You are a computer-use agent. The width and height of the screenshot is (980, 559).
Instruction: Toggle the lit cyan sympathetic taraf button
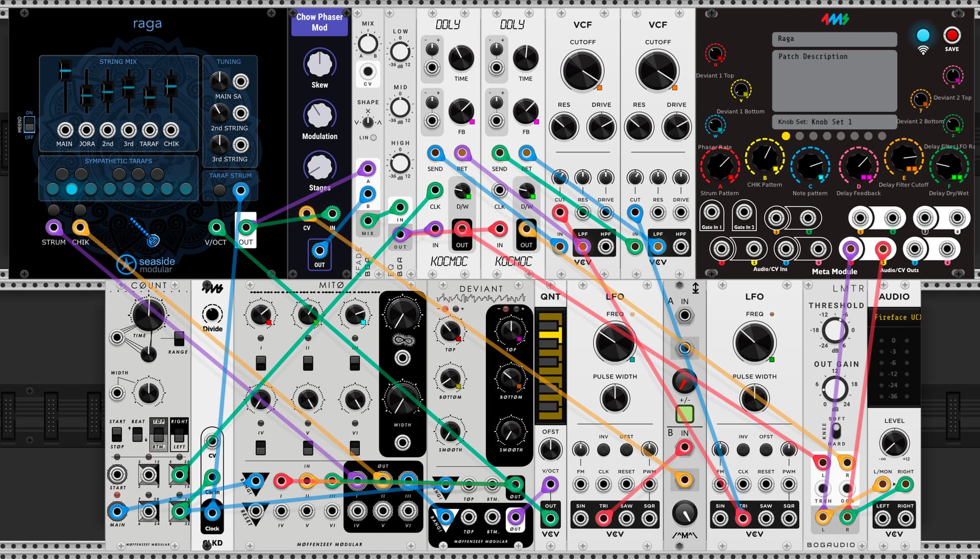click(x=71, y=190)
